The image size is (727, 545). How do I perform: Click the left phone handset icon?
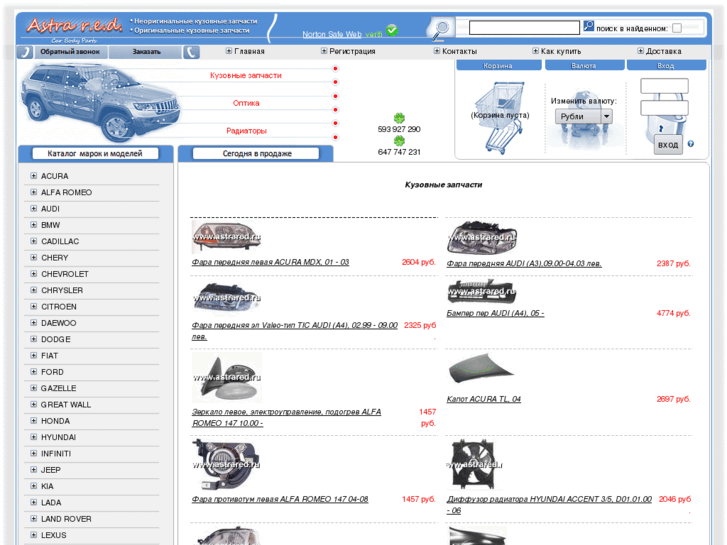[25, 51]
